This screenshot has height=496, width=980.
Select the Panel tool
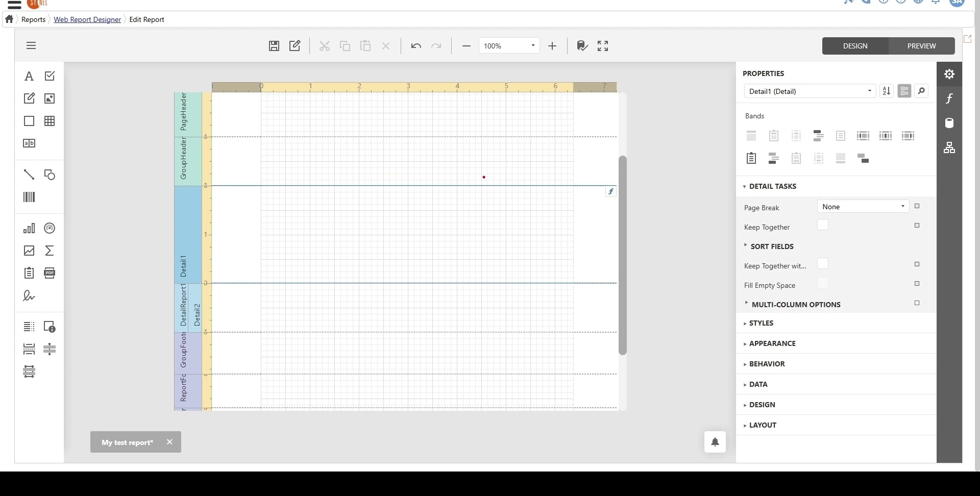pyautogui.click(x=29, y=121)
